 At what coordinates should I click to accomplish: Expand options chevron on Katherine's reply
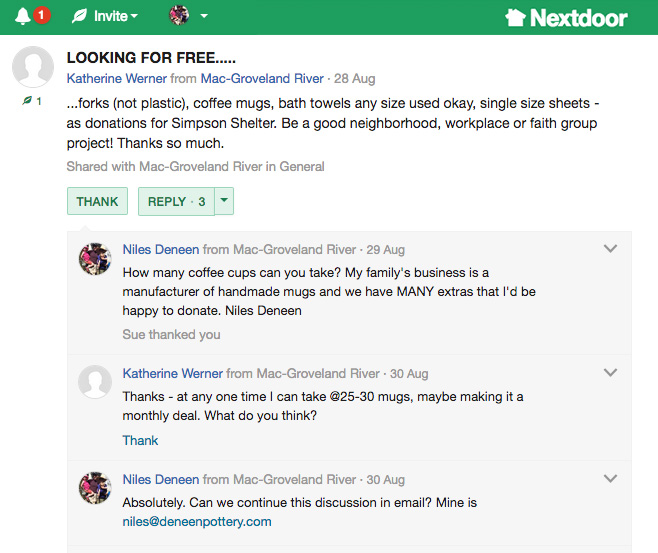point(610,372)
